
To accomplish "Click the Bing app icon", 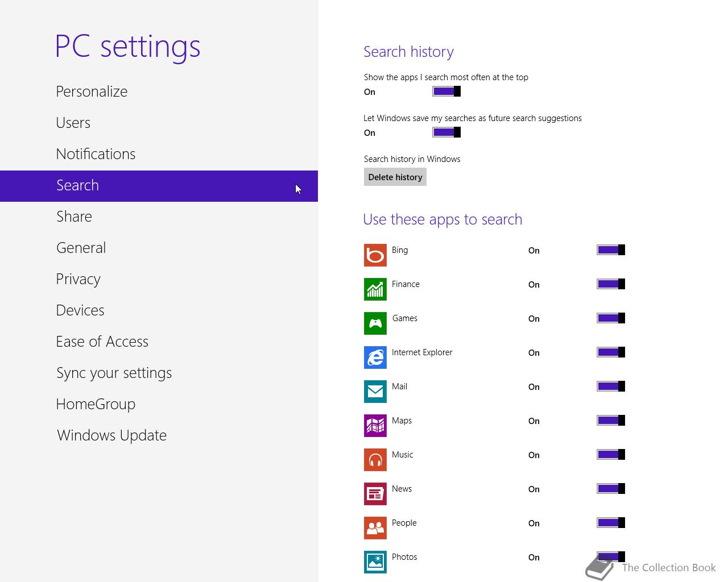I will click(x=375, y=255).
